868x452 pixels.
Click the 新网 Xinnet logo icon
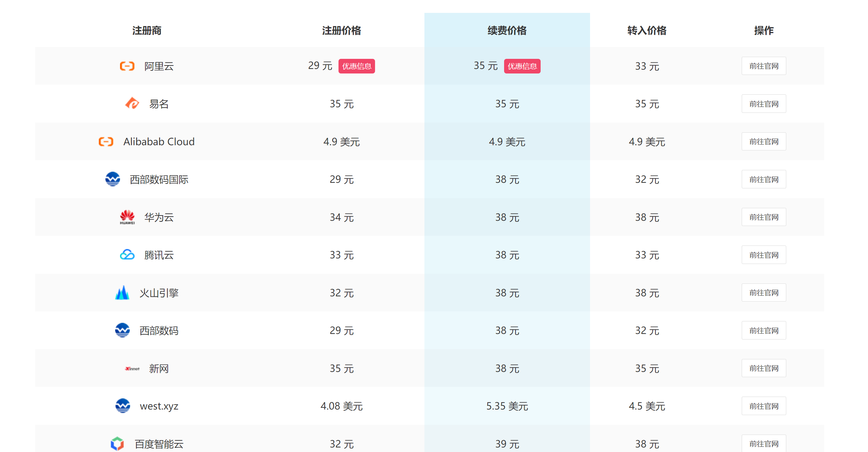[132, 368]
